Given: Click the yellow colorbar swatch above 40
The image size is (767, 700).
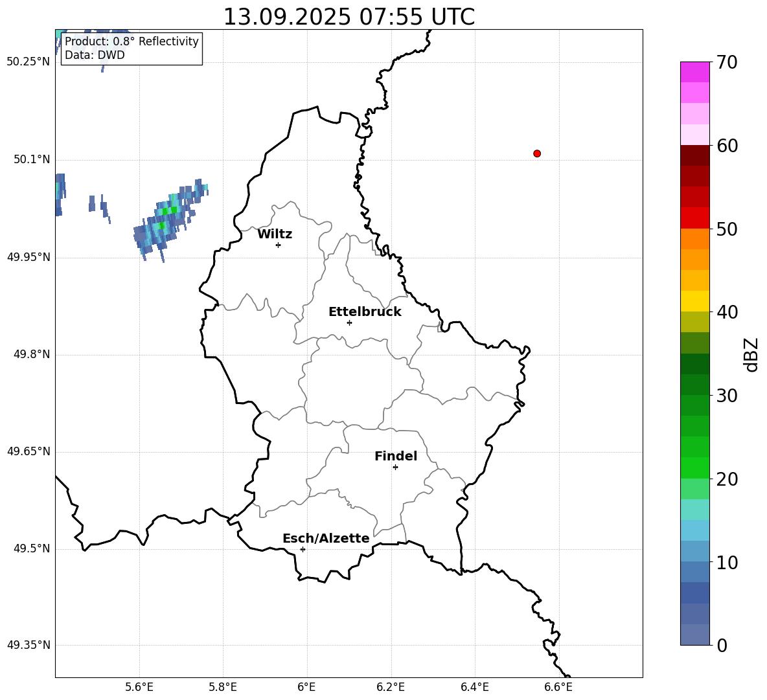Looking at the screenshot, I should click(x=694, y=301).
